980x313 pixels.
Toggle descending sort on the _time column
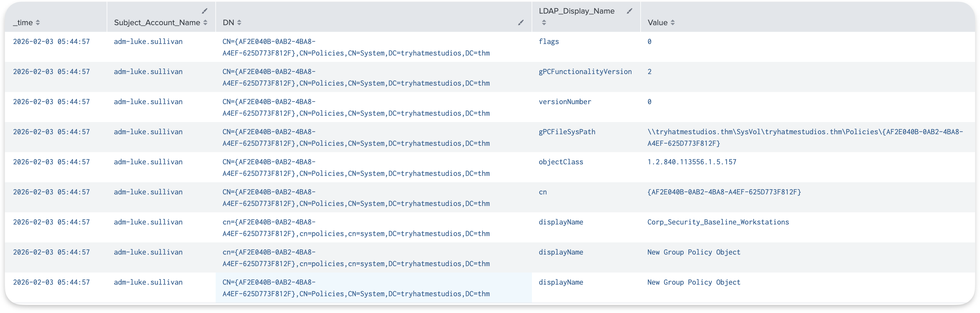[x=37, y=23]
